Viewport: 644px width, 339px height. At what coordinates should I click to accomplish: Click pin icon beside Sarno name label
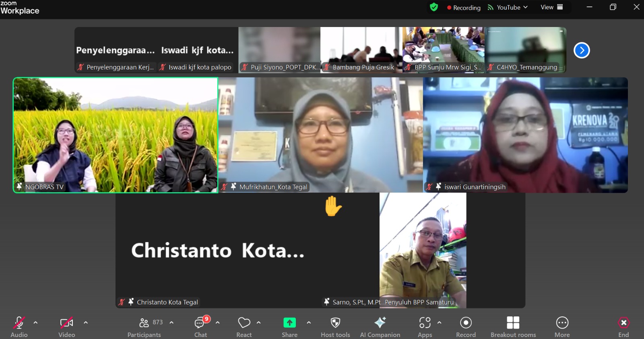[x=326, y=302]
